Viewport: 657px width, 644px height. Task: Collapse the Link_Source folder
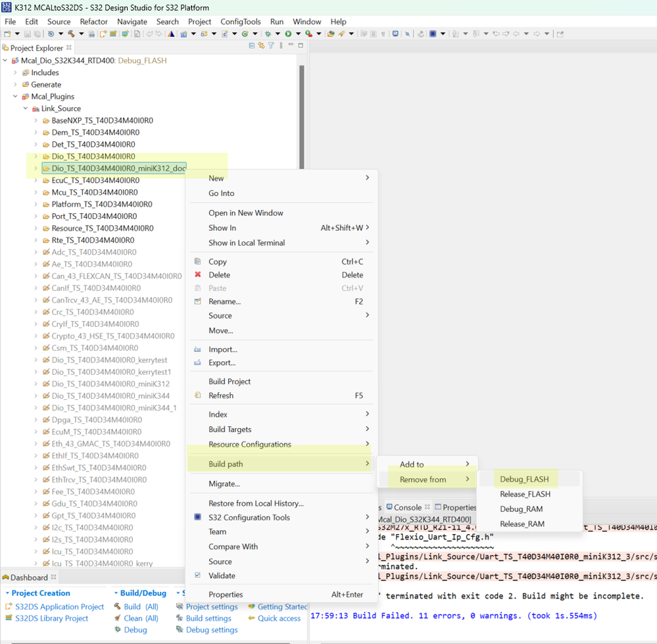pyautogui.click(x=26, y=109)
